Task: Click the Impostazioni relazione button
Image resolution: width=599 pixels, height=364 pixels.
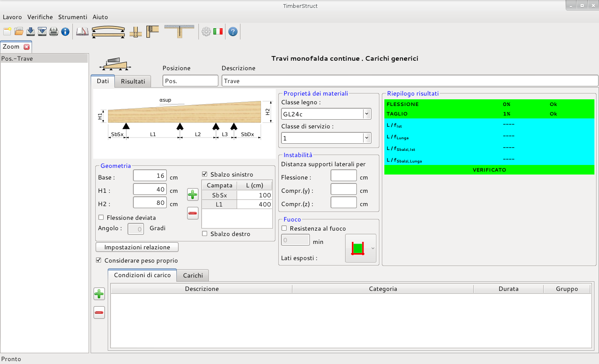Action: pos(137,247)
